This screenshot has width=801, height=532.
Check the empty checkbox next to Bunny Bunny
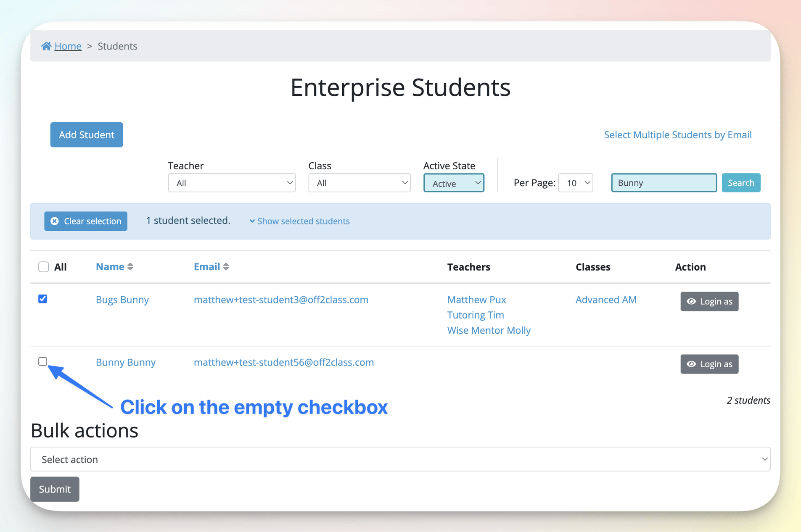43,361
